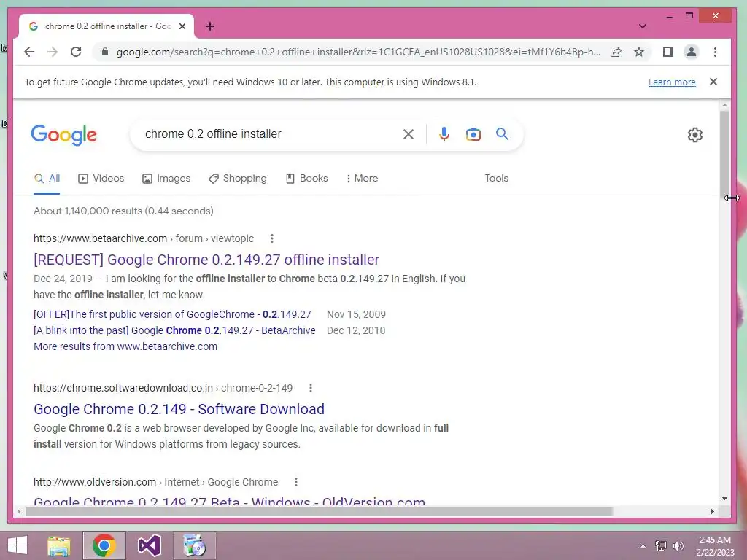747x560 pixels.
Task: Switch to the Images results tab
Action: [166, 179]
